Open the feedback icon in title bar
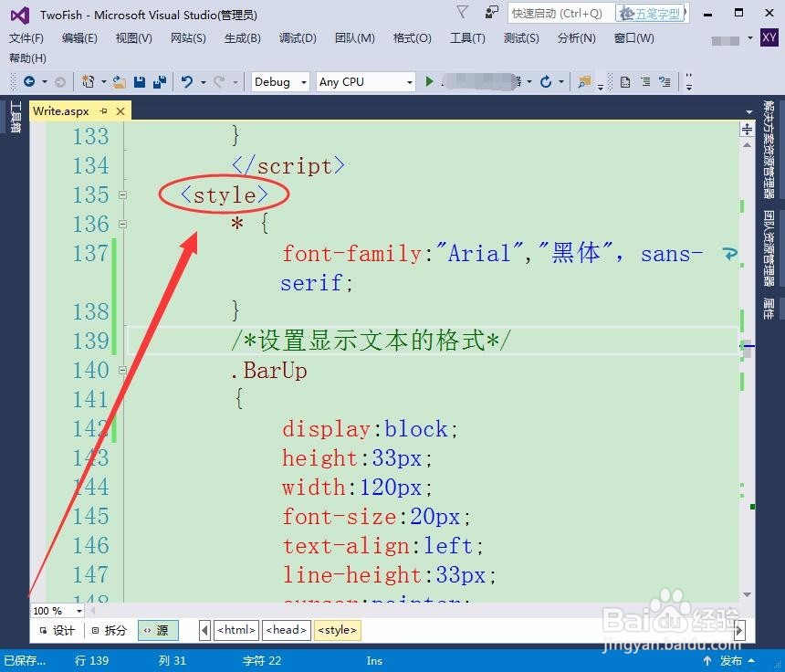This screenshot has height=672, width=785. point(492,12)
